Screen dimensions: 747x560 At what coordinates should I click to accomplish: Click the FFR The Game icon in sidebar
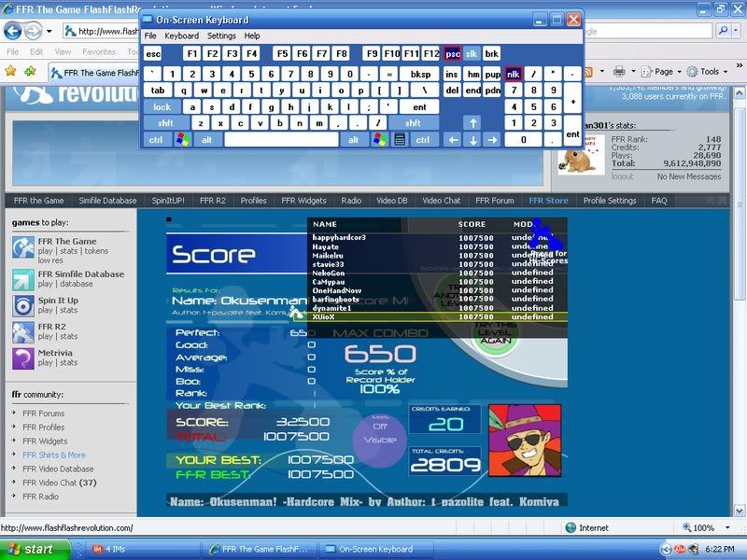coord(23,246)
